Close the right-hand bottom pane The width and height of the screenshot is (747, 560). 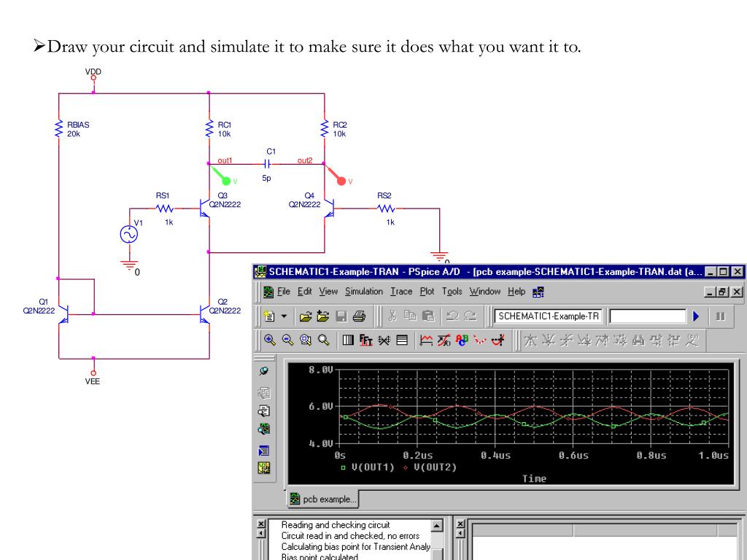click(460, 524)
